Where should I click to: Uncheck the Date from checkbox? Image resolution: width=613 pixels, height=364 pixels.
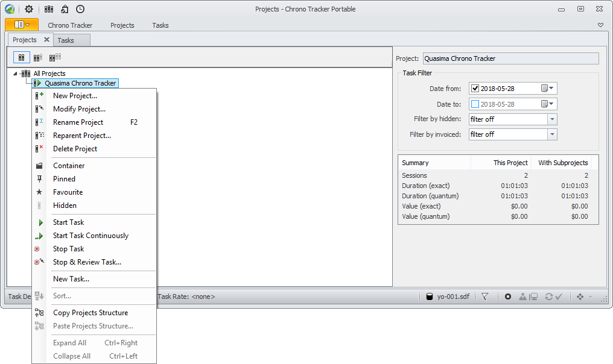click(x=475, y=88)
